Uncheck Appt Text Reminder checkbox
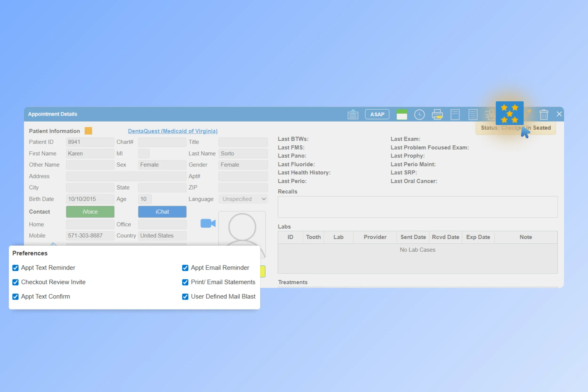 [16, 268]
